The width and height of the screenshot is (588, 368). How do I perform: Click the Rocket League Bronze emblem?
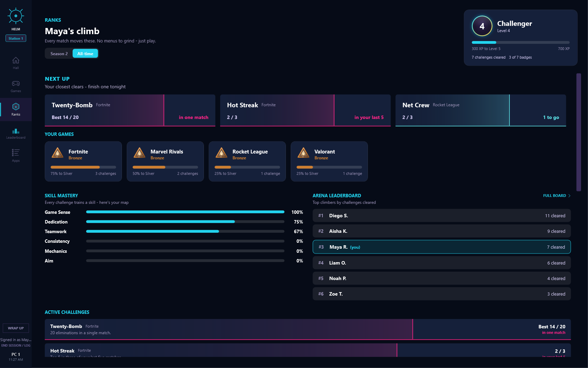(221, 152)
